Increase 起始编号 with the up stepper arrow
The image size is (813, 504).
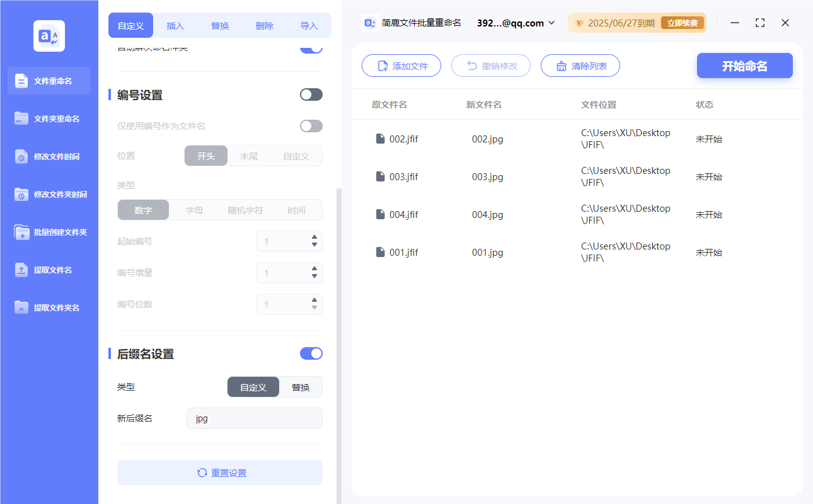(313, 238)
